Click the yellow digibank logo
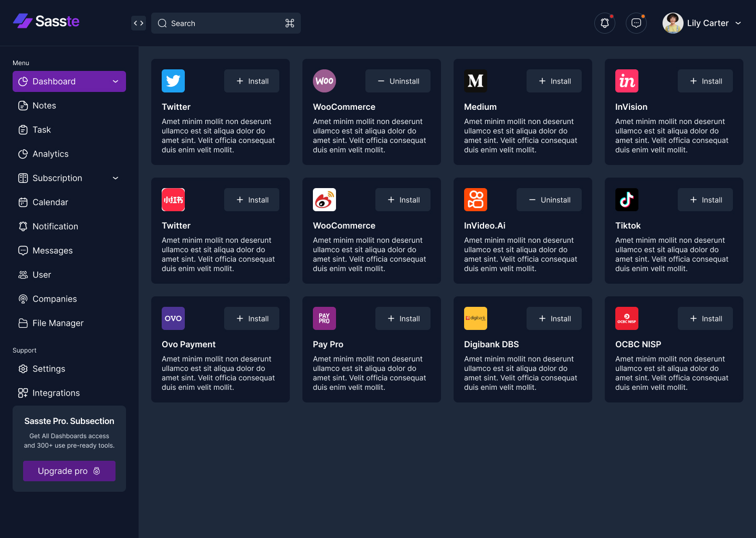 pyautogui.click(x=476, y=318)
